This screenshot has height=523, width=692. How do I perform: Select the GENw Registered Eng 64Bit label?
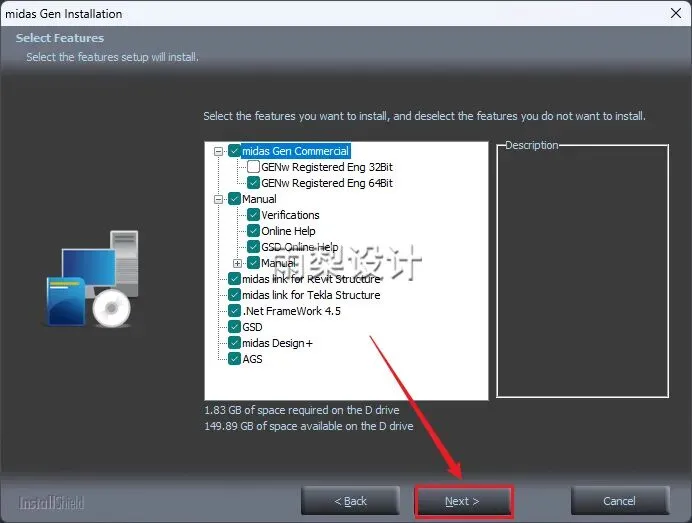coord(327,183)
